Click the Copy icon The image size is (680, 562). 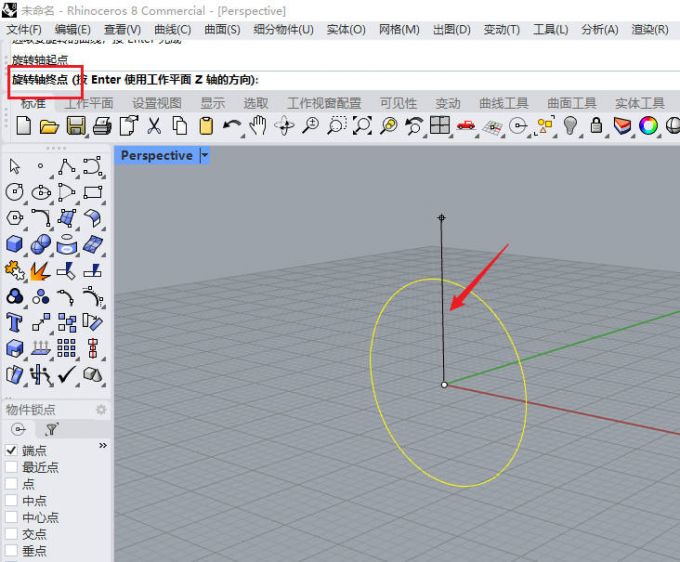pos(180,126)
